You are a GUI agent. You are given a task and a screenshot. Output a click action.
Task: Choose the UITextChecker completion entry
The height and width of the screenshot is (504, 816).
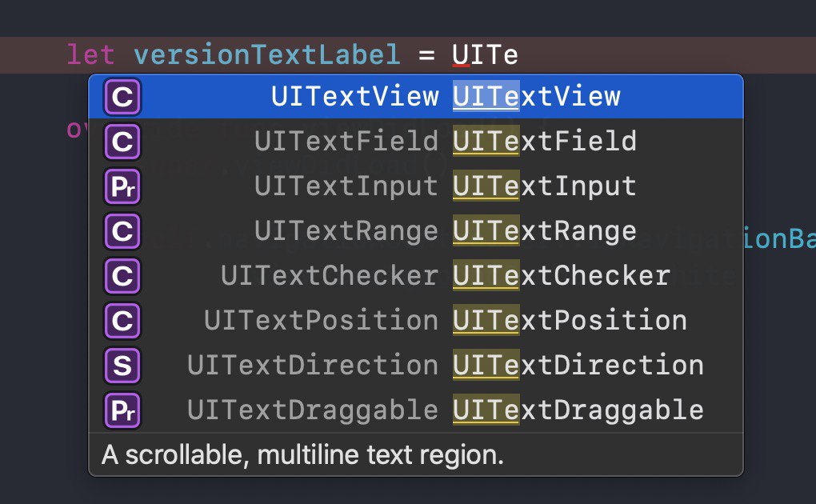tap(416, 276)
